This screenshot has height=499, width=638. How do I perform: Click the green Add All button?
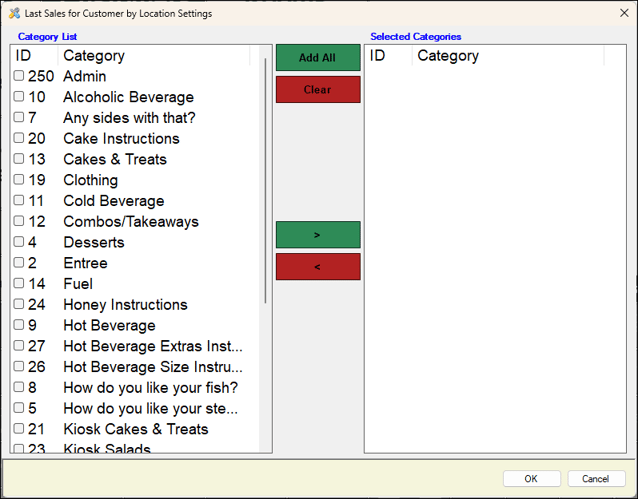318,57
